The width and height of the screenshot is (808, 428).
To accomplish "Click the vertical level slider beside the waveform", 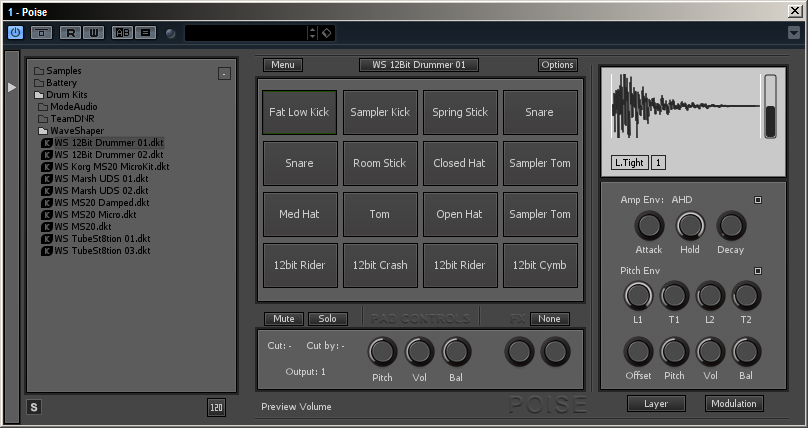I will pyautogui.click(x=770, y=107).
